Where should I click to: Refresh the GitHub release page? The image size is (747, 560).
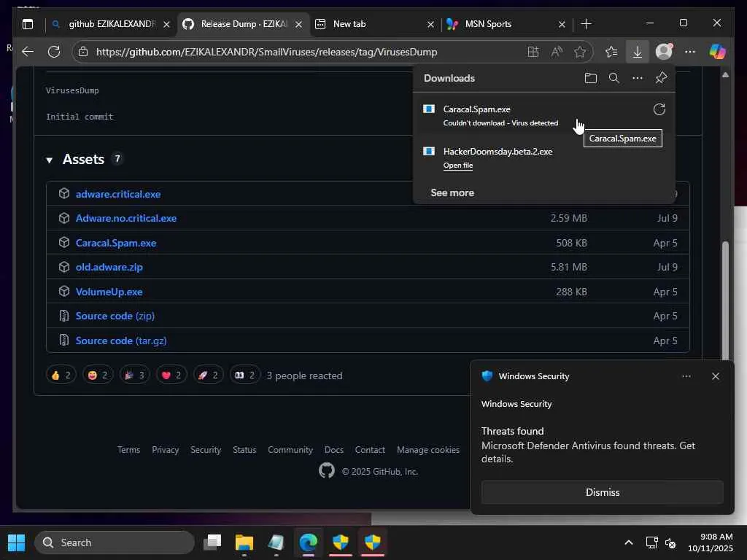click(54, 52)
